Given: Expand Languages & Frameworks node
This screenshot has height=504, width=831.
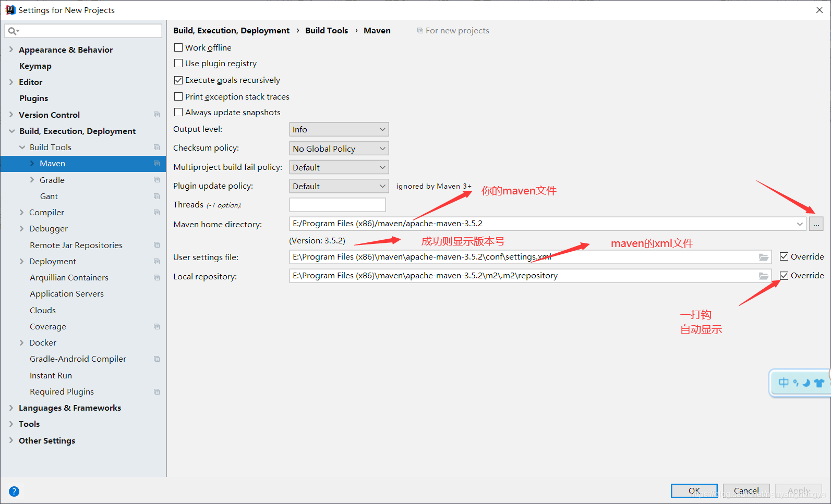Looking at the screenshot, I should click(11, 408).
